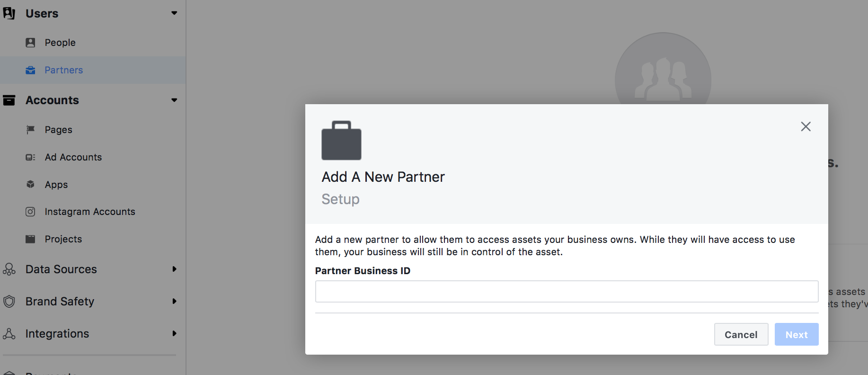Click the Next button in dialog
The width and height of the screenshot is (868, 375).
click(x=797, y=334)
